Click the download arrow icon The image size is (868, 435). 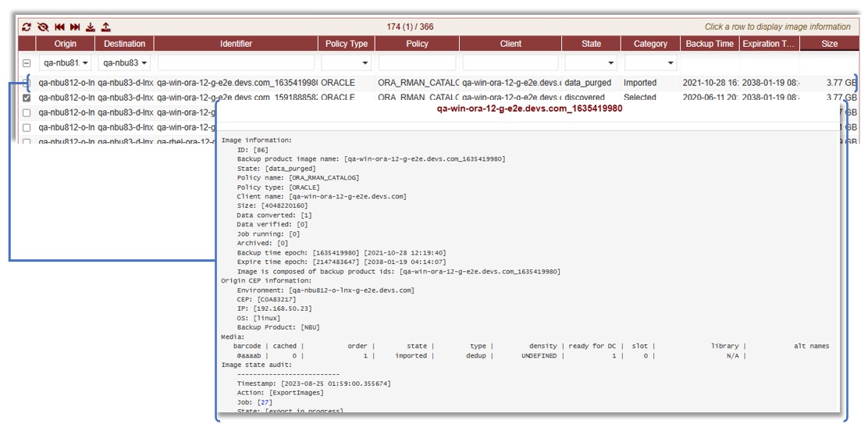(x=91, y=27)
